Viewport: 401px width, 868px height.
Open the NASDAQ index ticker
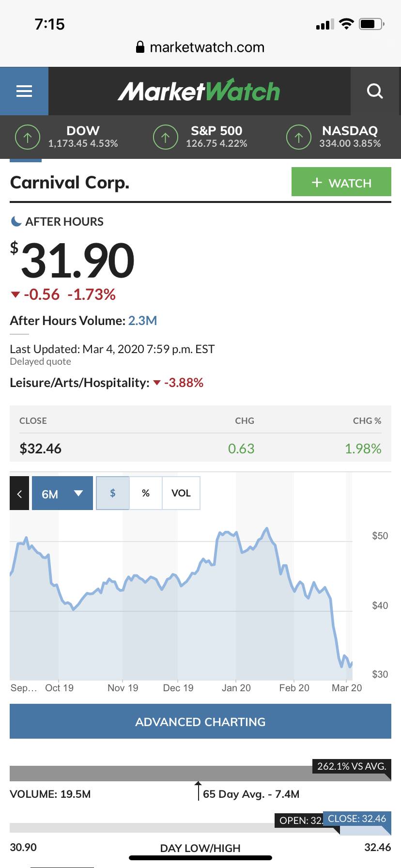[x=350, y=137]
